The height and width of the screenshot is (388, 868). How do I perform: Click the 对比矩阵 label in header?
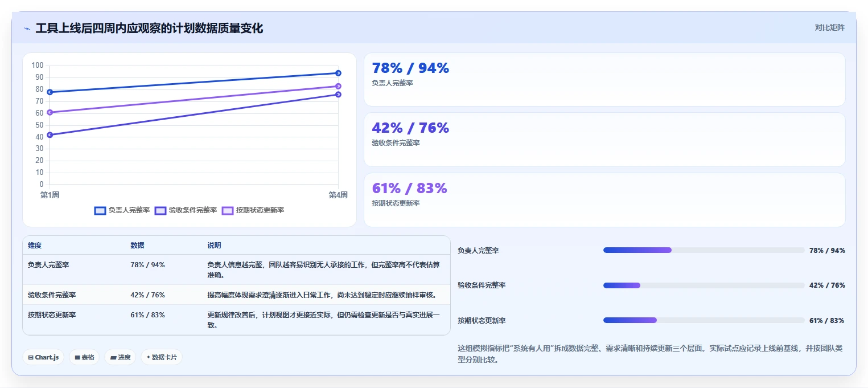(829, 27)
